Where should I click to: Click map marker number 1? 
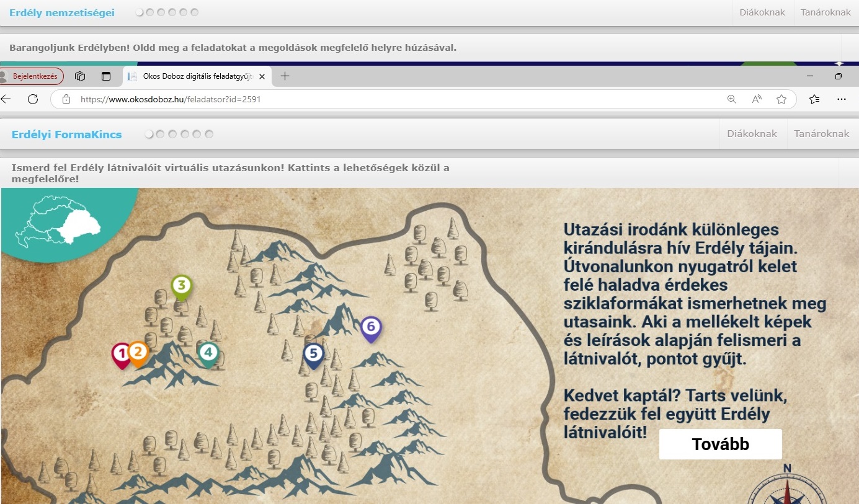[x=122, y=354]
